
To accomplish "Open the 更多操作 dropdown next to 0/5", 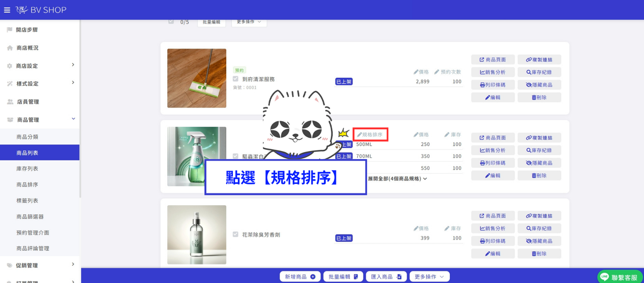I will click(x=249, y=22).
